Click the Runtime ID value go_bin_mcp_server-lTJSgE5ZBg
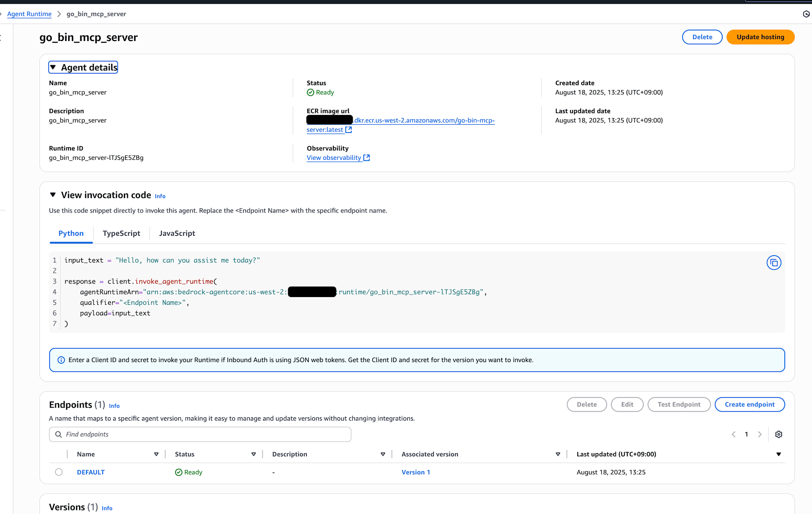Viewport: 812px width, 514px height. tap(96, 158)
